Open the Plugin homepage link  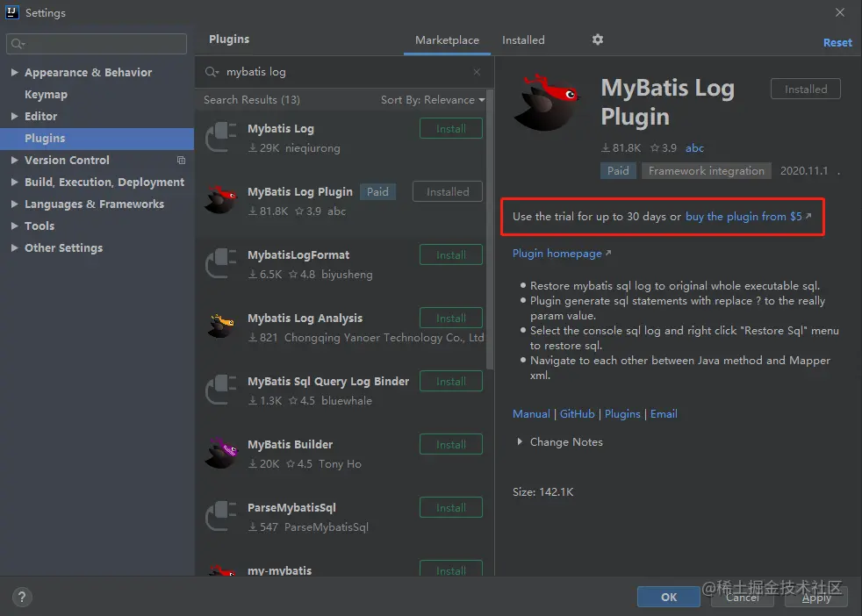tap(561, 254)
